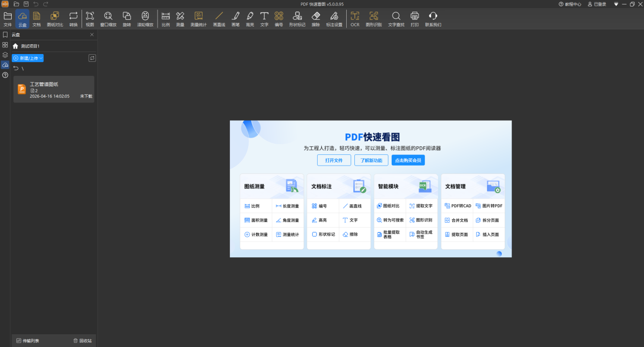Open 文字查找 text search
644x347 pixels.
click(x=396, y=19)
